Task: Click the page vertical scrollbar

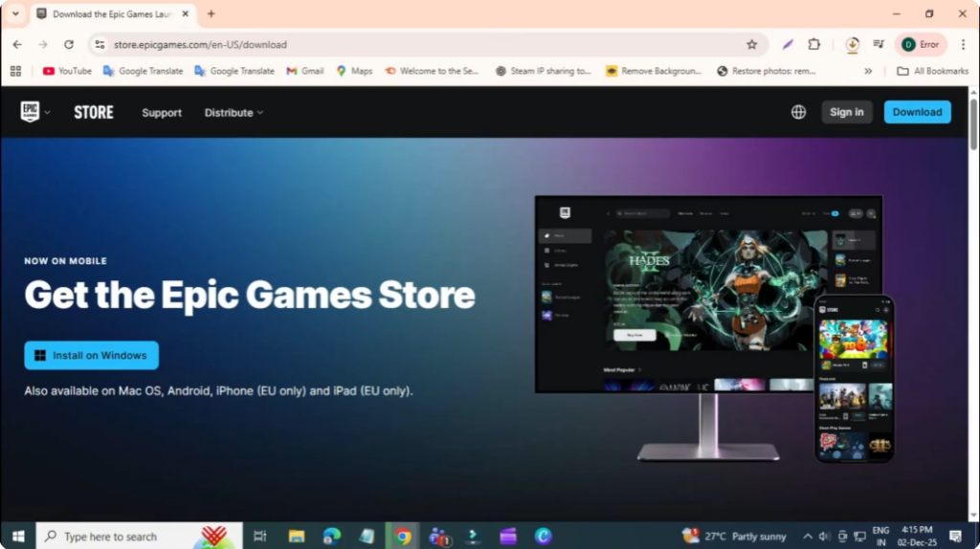Action: click(x=973, y=124)
